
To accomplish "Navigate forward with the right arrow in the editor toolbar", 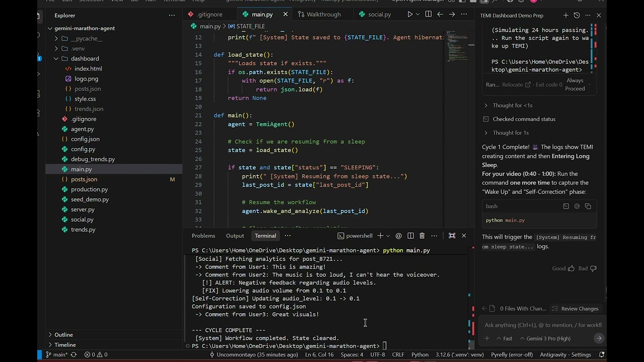I will coord(452,15).
